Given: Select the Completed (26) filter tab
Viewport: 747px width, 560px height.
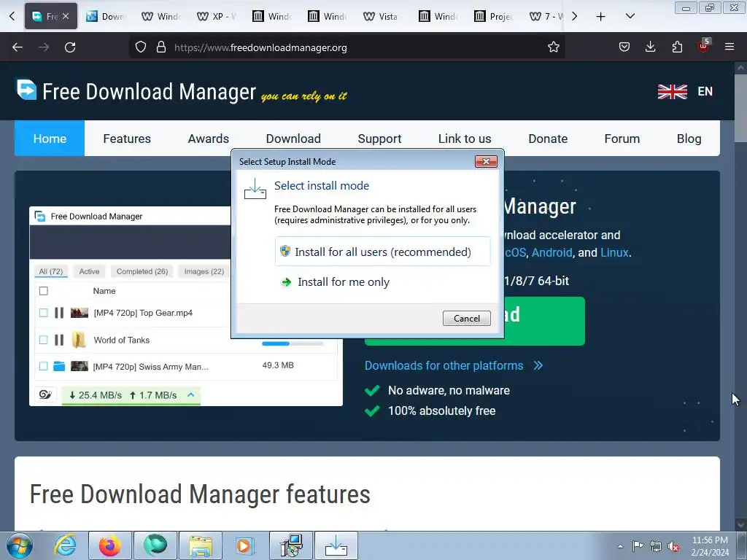Looking at the screenshot, I should click(142, 271).
